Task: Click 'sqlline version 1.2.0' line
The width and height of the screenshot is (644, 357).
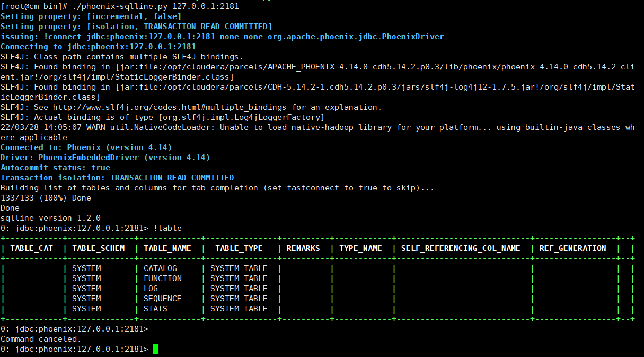Action: point(50,218)
